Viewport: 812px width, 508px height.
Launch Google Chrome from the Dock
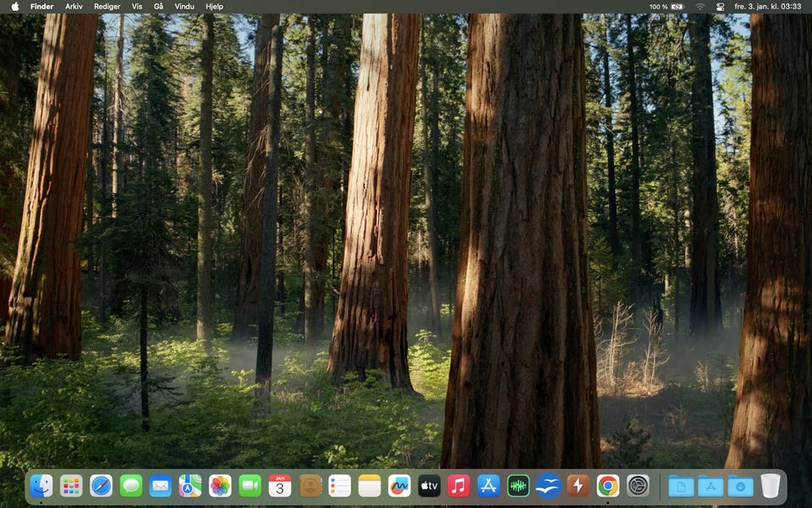pos(607,485)
